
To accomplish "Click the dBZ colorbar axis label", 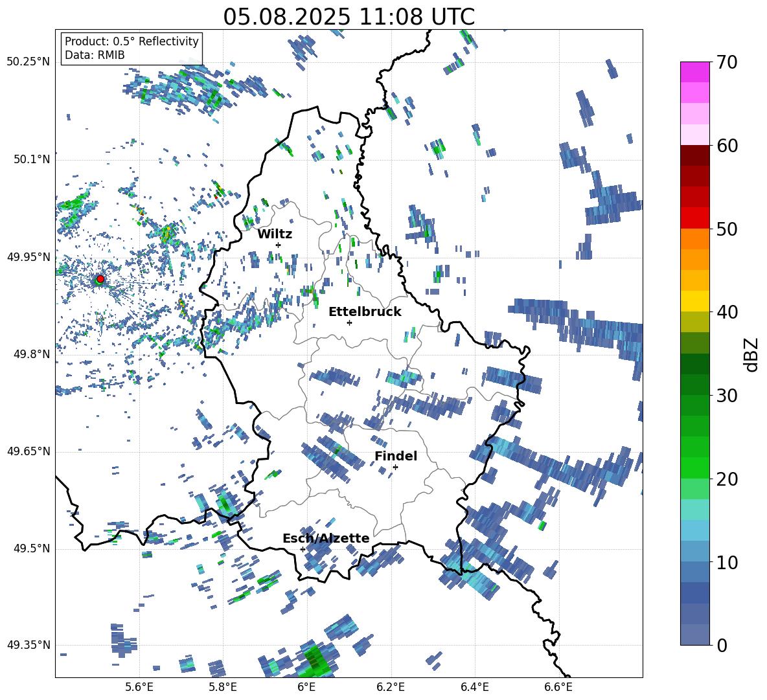I will [750, 354].
